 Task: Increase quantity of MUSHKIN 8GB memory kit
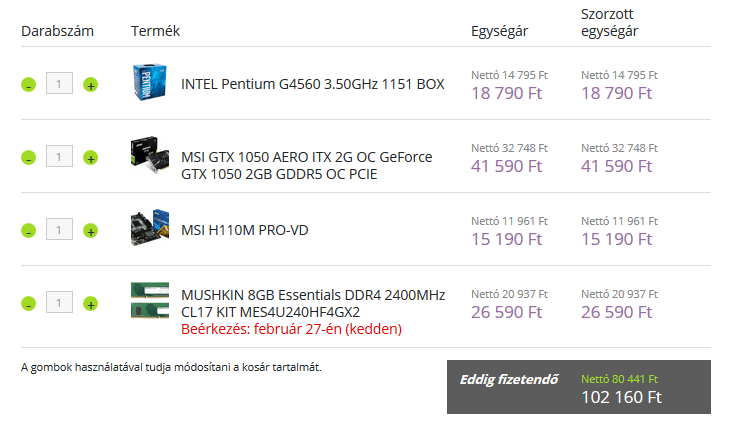[91, 303]
